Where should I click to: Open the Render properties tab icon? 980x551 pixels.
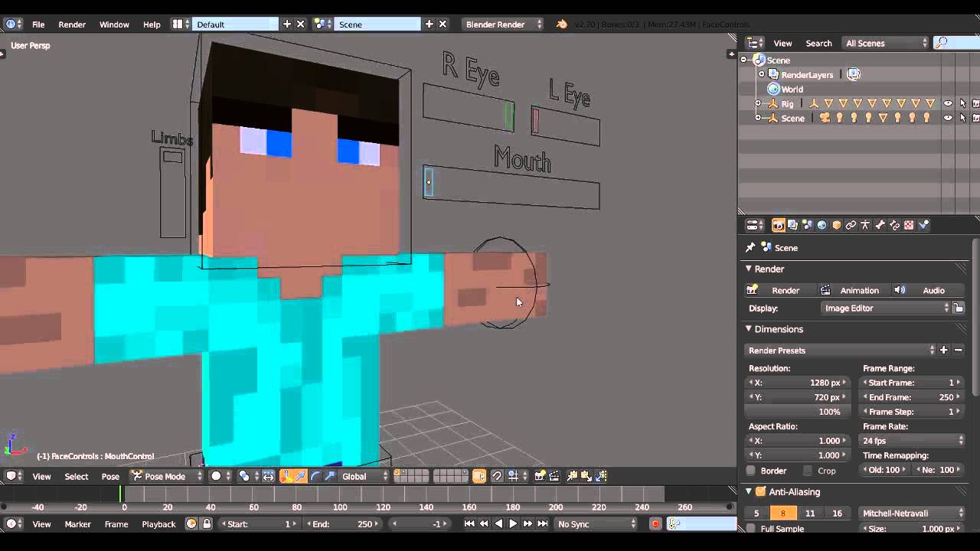[x=778, y=225]
